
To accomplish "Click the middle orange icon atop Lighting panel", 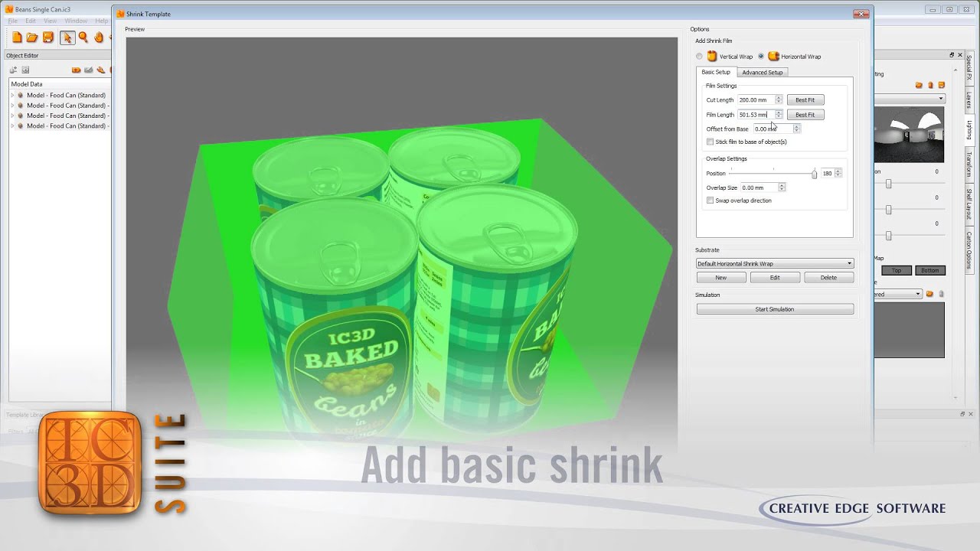I will coord(931,85).
